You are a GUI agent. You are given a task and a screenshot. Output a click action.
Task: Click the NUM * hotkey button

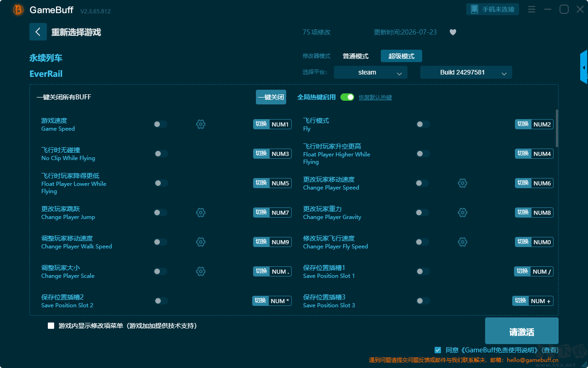tap(272, 301)
